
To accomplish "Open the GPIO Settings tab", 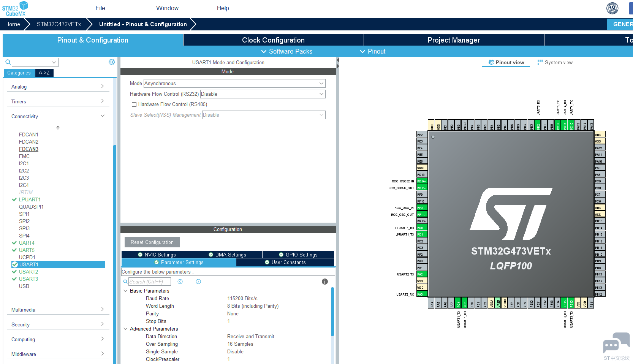I will pos(298,255).
